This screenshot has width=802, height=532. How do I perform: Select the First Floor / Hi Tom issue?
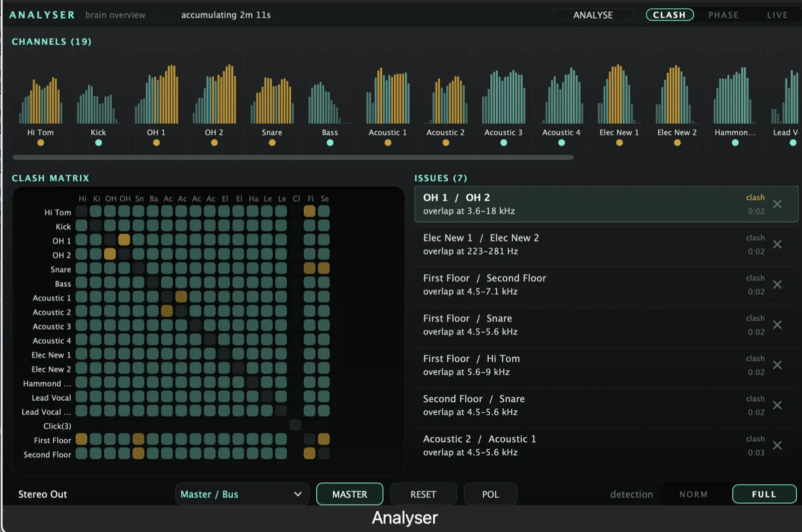[x=606, y=365]
